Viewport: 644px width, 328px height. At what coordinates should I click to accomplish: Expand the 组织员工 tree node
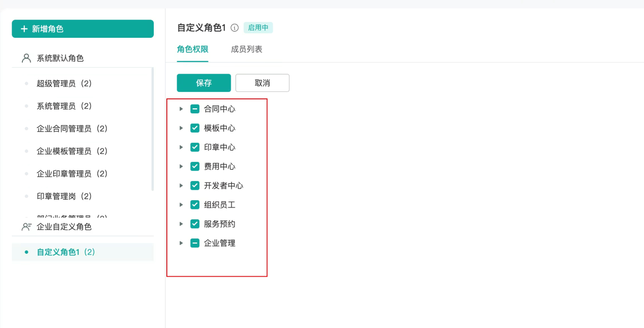(x=181, y=205)
